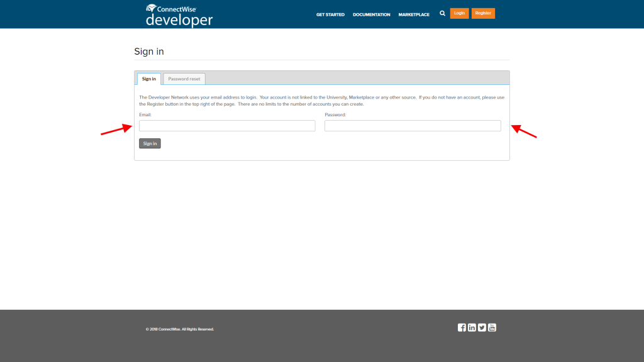The height and width of the screenshot is (362, 644).
Task: Open the LinkedIn icon in the footer
Action: (x=472, y=327)
